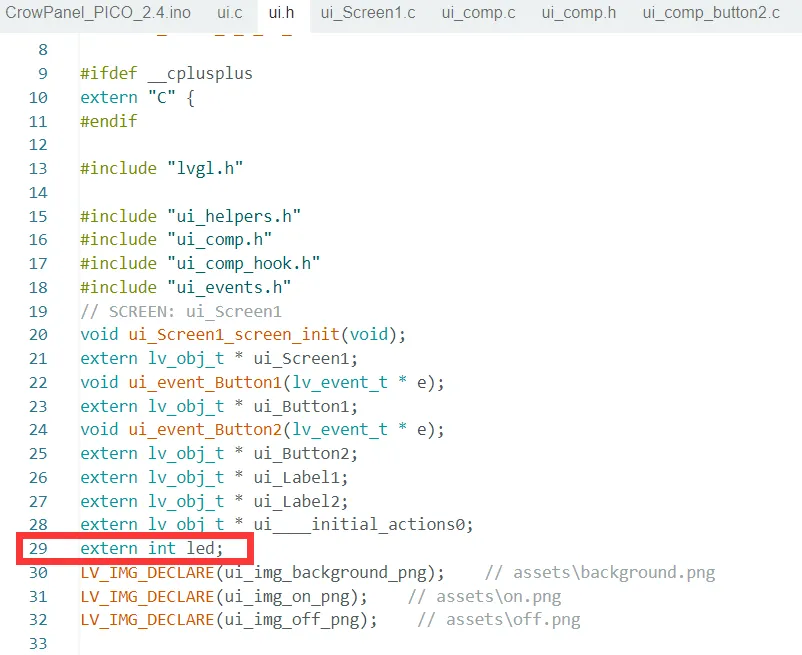The image size is (802, 655).
Task: Open the ui.c tab
Action: [x=229, y=15]
